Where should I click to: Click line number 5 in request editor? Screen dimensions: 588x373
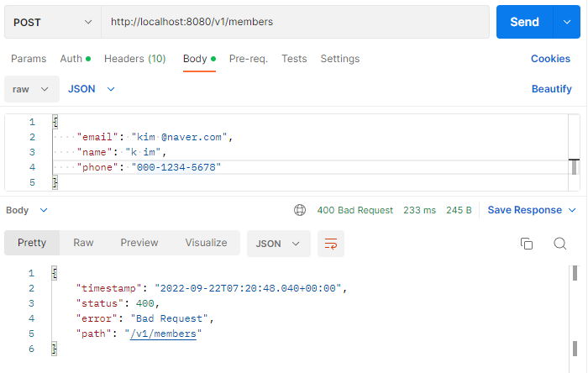coord(32,182)
